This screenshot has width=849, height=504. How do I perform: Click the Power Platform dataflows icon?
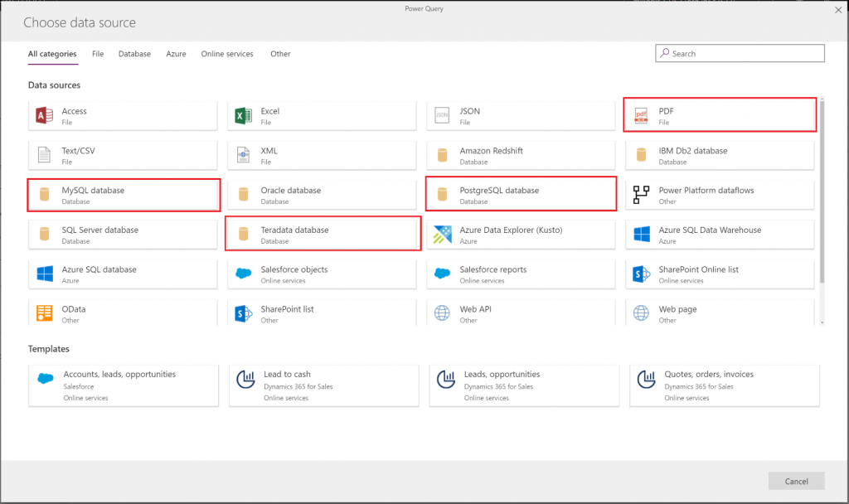(x=641, y=194)
